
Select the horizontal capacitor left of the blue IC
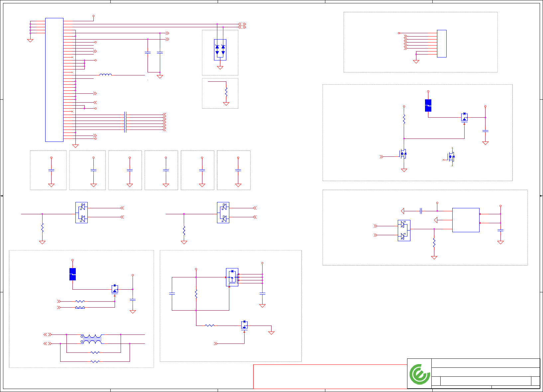coord(421,211)
